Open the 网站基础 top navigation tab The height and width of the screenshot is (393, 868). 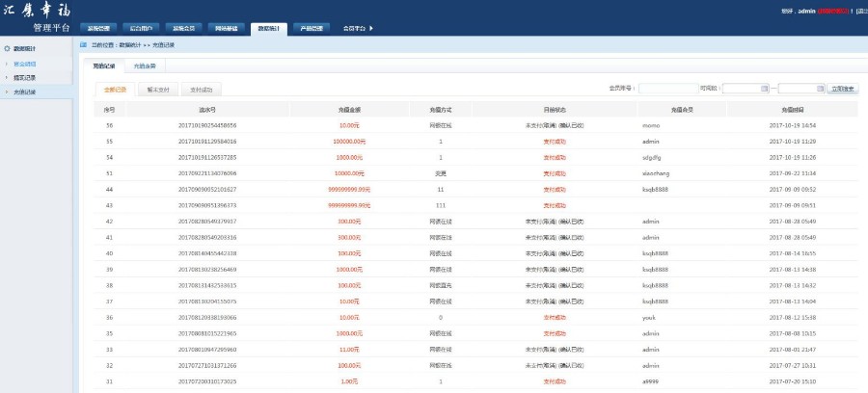coord(227,29)
